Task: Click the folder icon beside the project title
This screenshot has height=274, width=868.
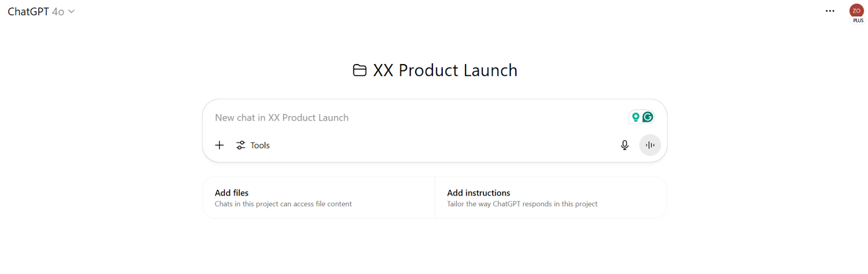Action: 360,71
